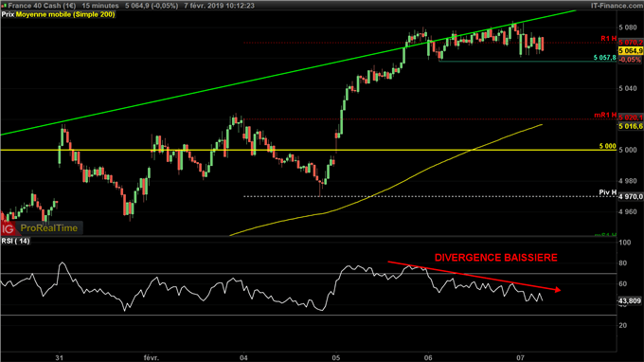Click the 43,809 RSI value tag

coord(630,300)
